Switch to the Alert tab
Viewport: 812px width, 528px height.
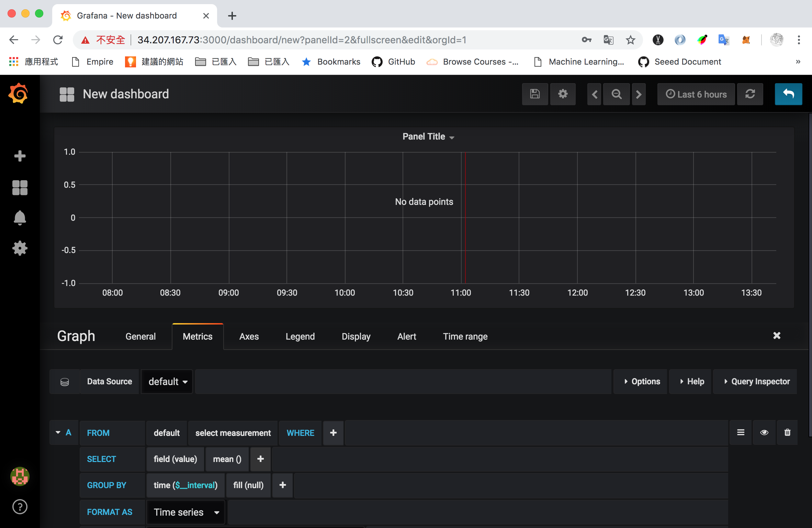(x=407, y=336)
